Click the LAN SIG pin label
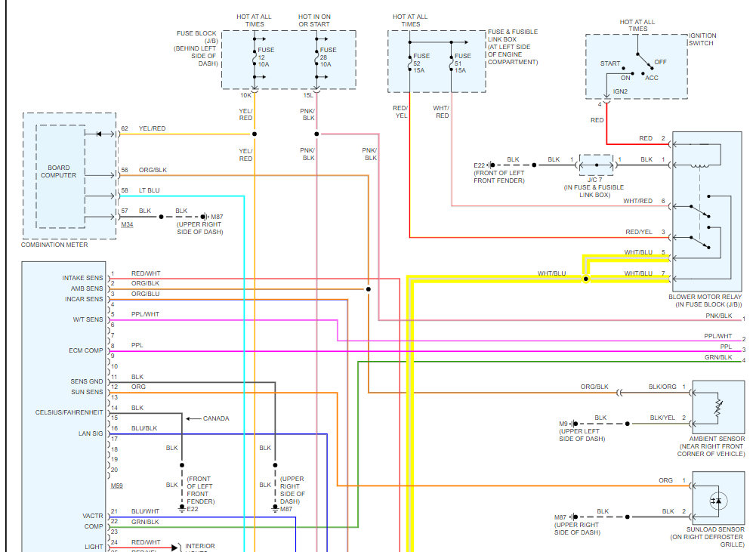The height and width of the screenshot is (552, 756). (91, 433)
